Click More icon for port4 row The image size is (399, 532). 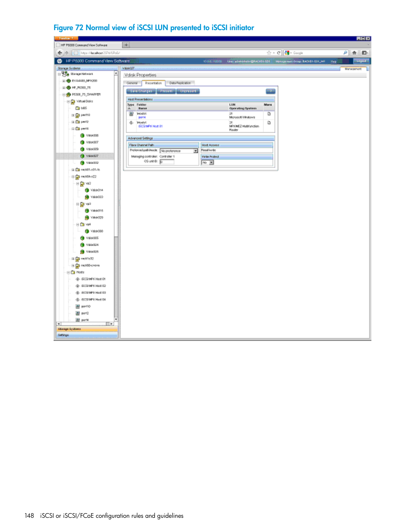tap(269, 113)
